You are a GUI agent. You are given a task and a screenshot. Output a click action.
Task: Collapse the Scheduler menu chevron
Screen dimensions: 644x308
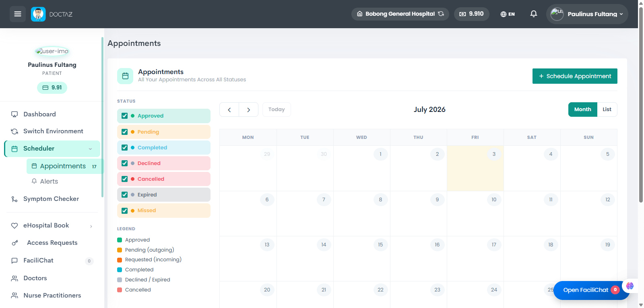90,149
